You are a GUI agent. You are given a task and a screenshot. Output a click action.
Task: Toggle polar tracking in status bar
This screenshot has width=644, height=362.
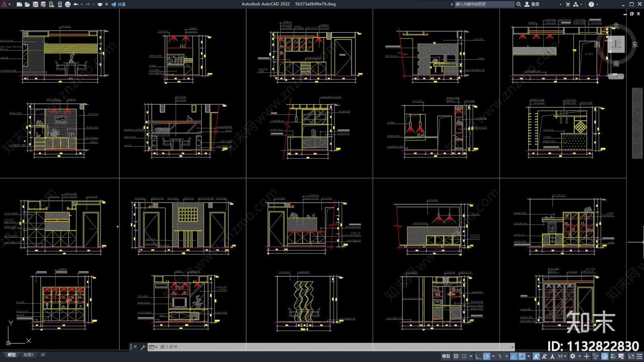pyautogui.click(x=487, y=356)
